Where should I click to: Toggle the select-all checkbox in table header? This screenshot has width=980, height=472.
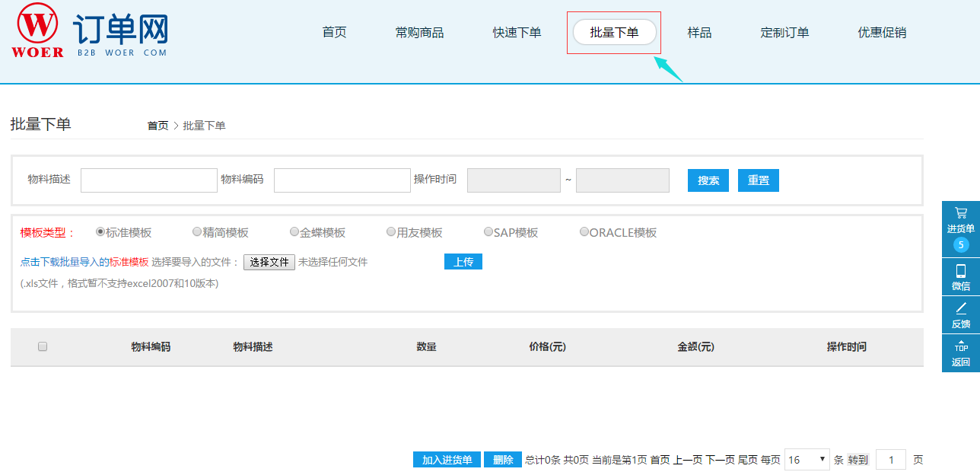click(43, 346)
